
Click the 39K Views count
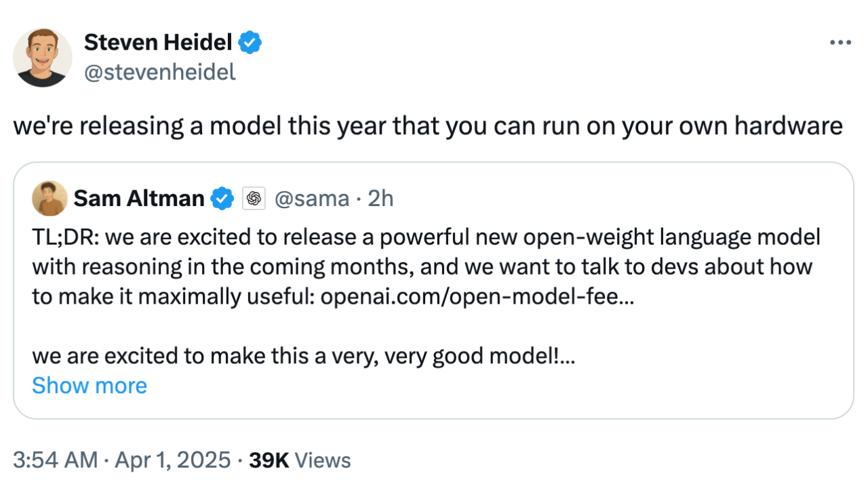[300, 460]
